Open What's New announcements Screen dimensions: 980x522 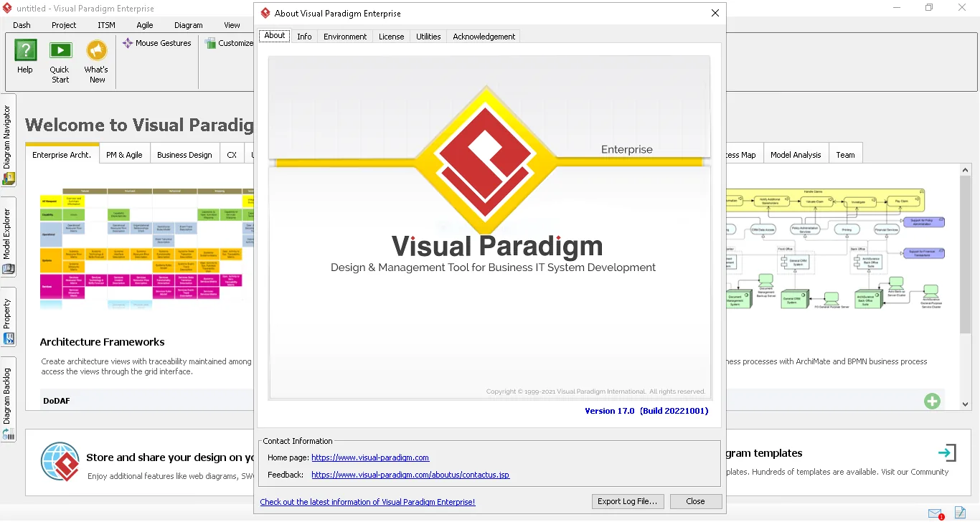pyautogui.click(x=96, y=62)
